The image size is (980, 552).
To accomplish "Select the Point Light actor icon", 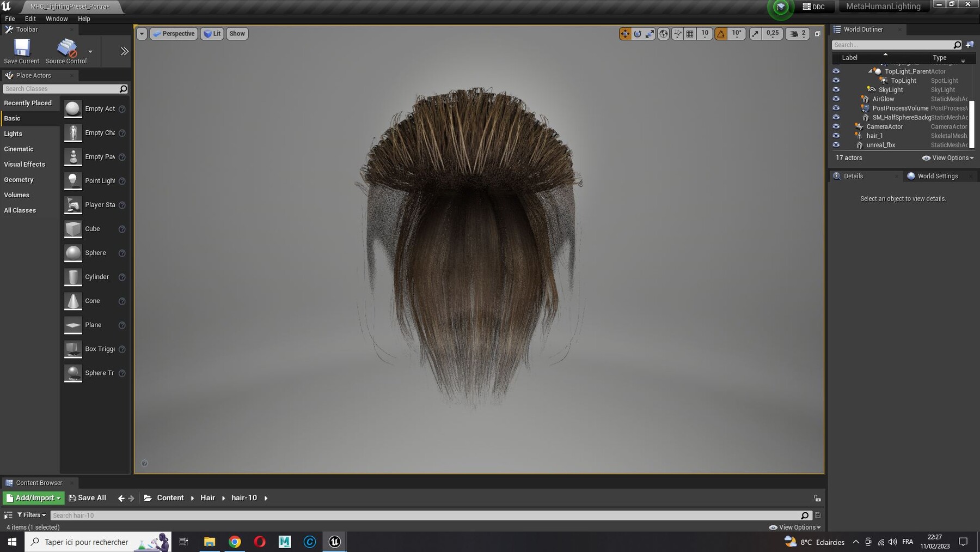I will point(73,181).
